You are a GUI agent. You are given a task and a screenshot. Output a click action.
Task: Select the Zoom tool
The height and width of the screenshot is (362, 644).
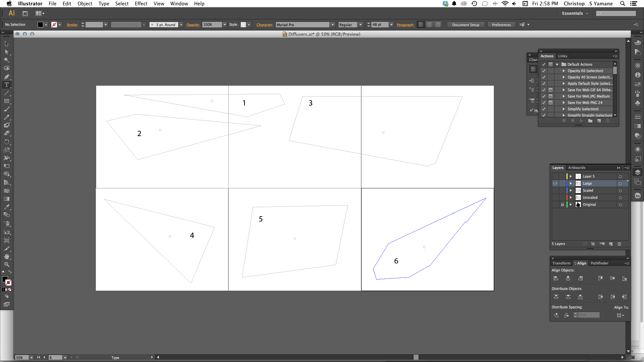(6, 264)
